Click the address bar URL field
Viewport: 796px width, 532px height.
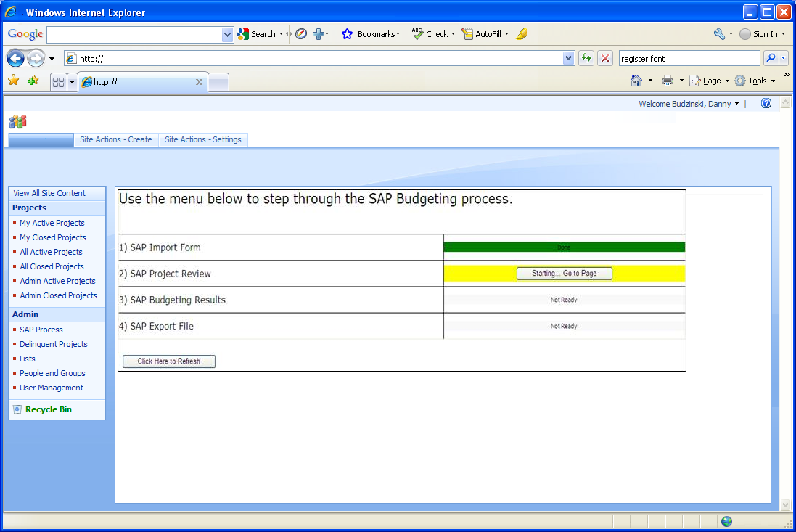pos(320,58)
